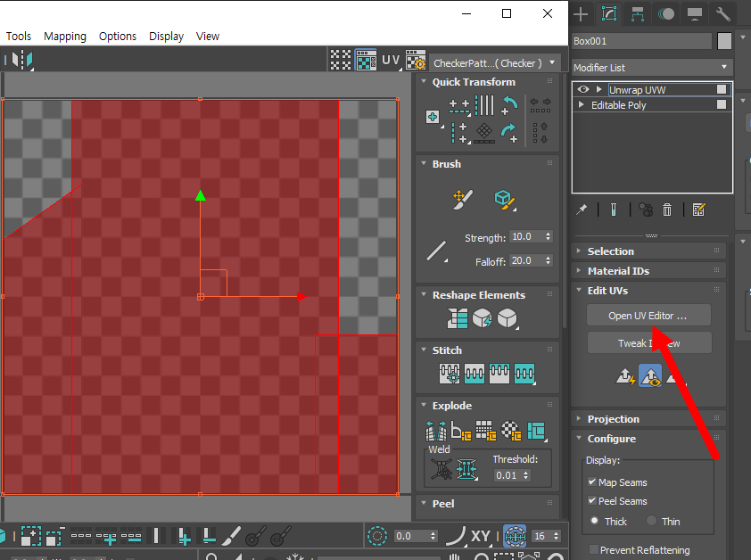
Task: Expand the Editable Poly stack entry
Action: tap(581, 104)
